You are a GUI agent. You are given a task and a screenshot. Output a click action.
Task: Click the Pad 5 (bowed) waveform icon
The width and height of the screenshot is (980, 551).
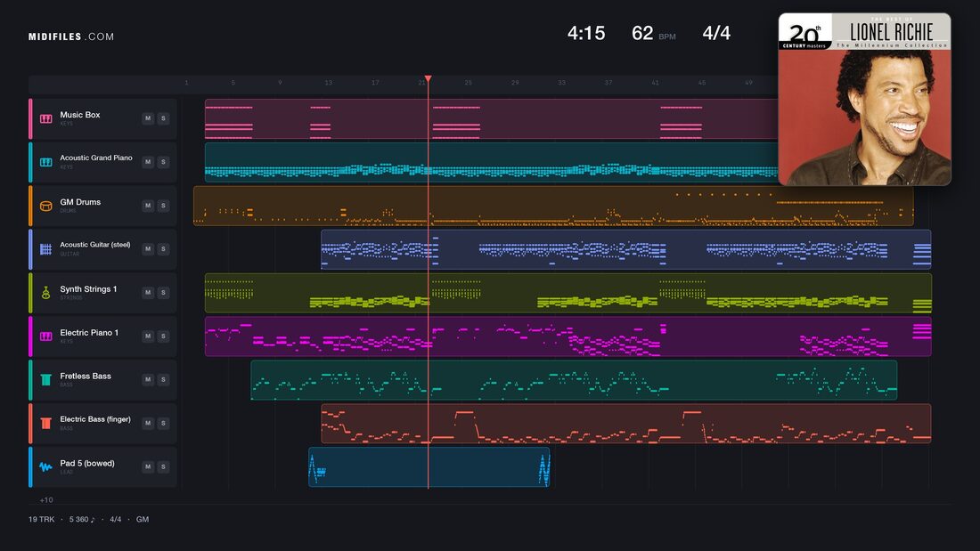point(46,467)
